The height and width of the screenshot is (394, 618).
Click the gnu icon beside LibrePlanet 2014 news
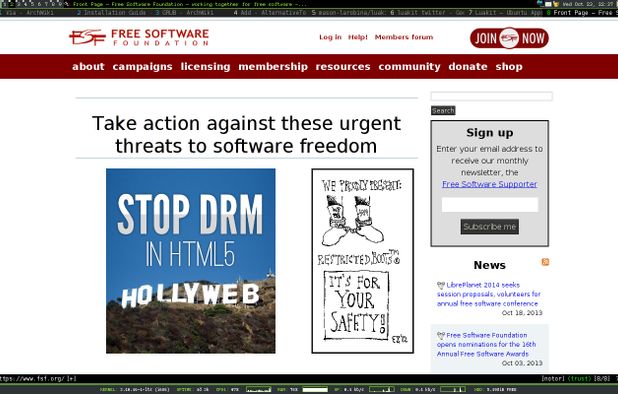441,285
